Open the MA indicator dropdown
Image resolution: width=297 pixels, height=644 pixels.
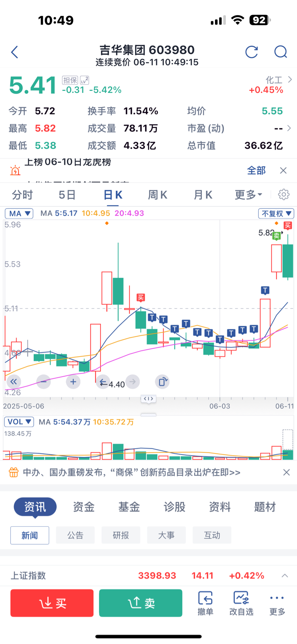point(19,214)
